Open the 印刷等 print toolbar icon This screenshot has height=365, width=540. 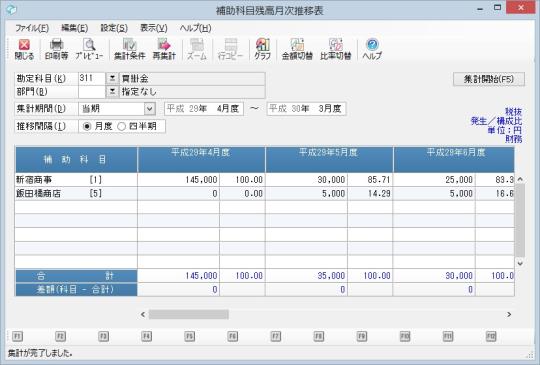pyautogui.click(x=56, y=49)
